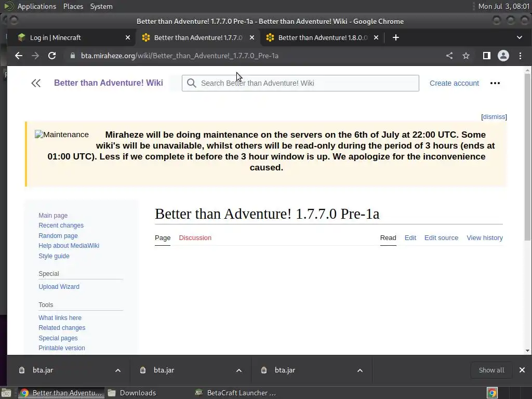Click the Chrome icon in system tray

coord(493,393)
